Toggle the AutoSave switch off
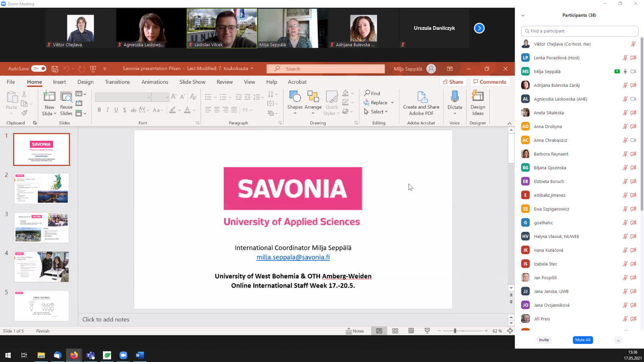This screenshot has width=644, height=362. pyautogui.click(x=39, y=68)
